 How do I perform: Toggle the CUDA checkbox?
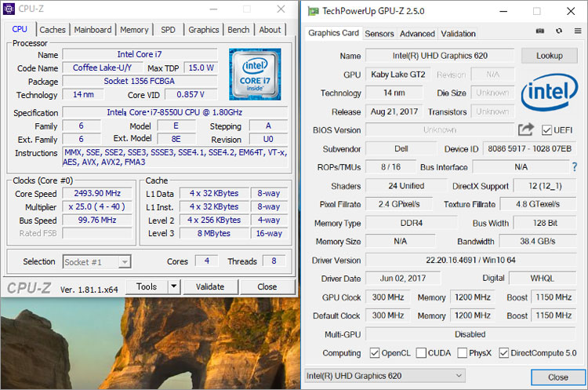(x=421, y=353)
